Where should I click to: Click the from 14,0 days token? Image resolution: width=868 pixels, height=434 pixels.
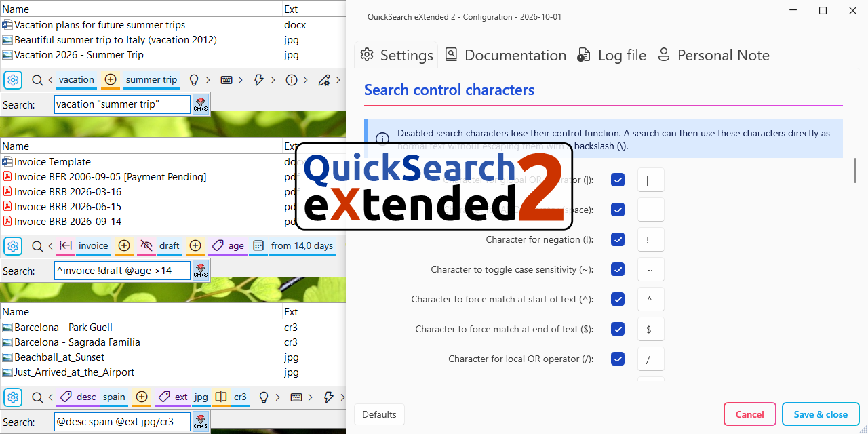point(302,246)
